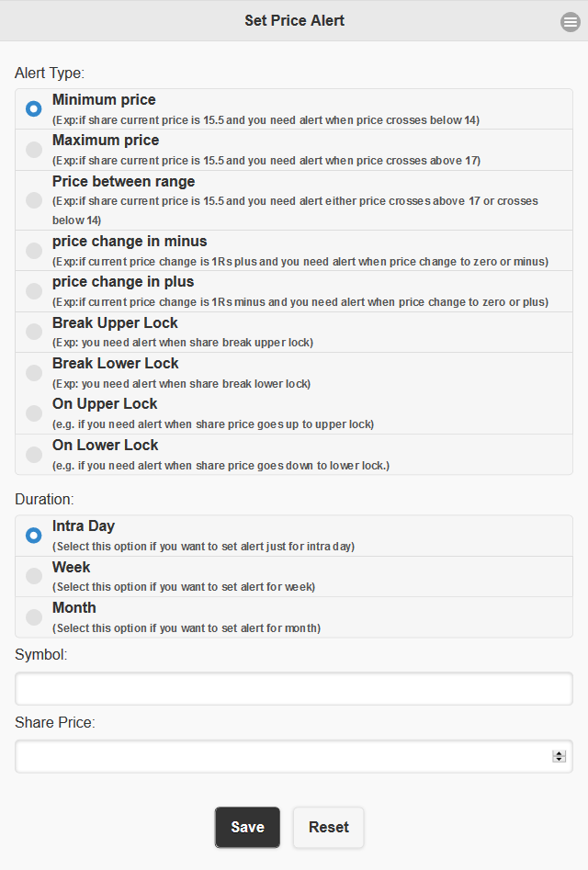
Task: Select price change in plus option
Action: [x=294, y=291]
